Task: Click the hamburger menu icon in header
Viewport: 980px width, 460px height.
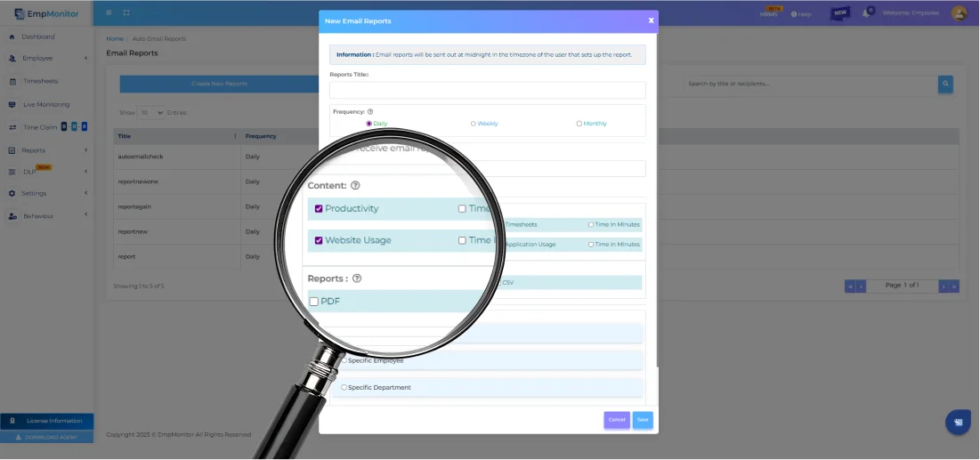Action: coord(109,12)
